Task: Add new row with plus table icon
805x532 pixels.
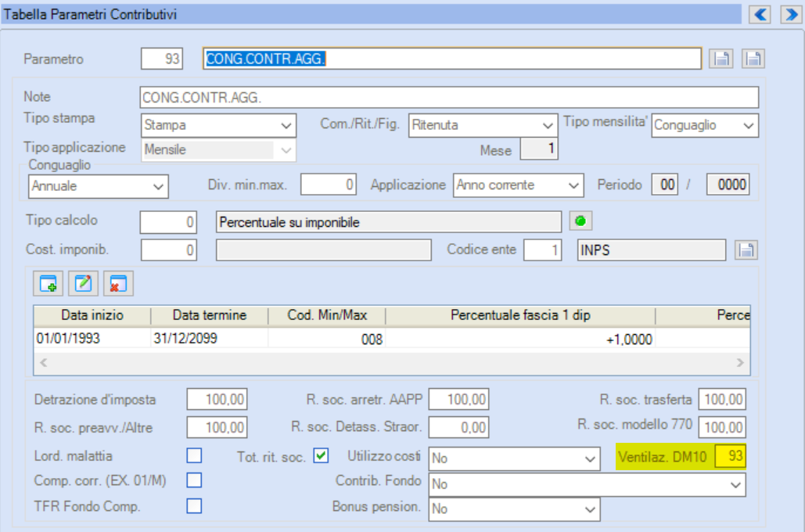Action: pyautogui.click(x=49, y=283)
